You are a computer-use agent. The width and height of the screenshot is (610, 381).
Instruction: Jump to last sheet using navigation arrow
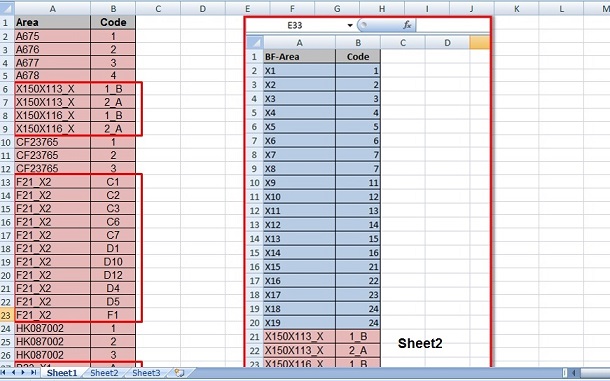[x=33, y=373]
